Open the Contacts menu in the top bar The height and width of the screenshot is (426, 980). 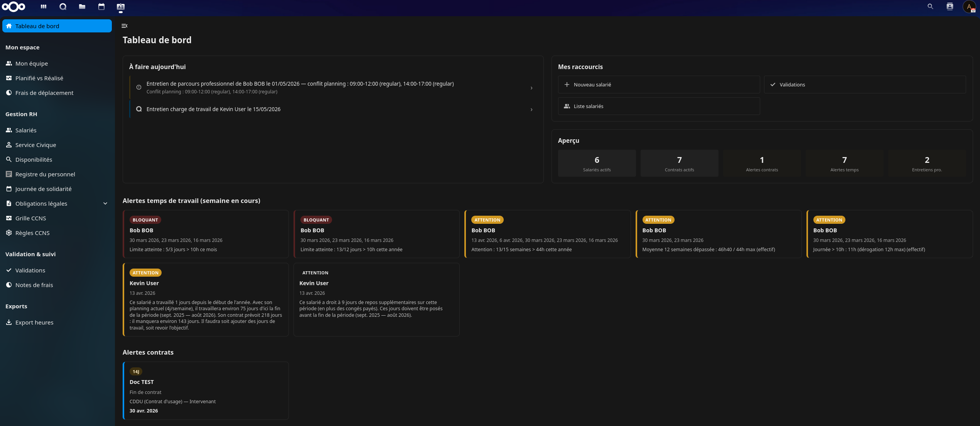tap(950, 7)
